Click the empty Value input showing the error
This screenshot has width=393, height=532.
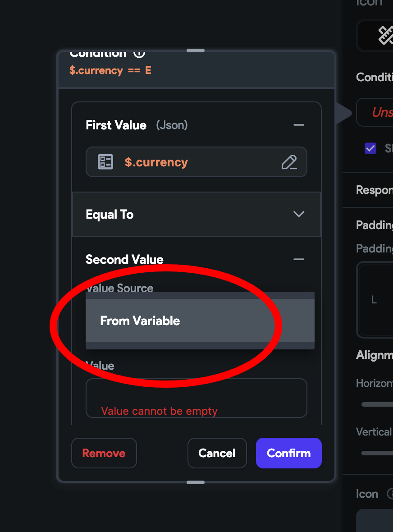(196, 398)
